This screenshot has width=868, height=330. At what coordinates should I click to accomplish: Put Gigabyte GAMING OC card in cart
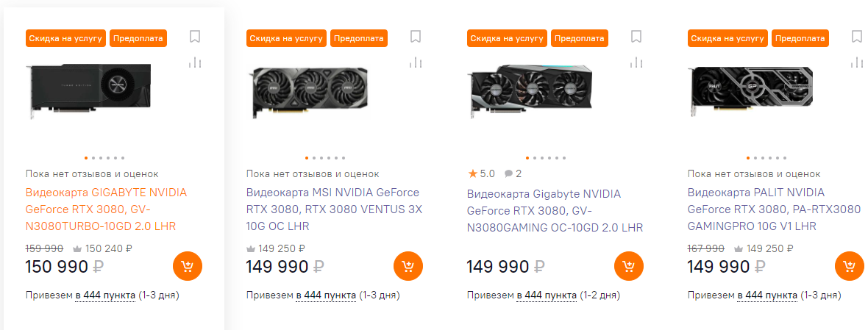point(629,266)
